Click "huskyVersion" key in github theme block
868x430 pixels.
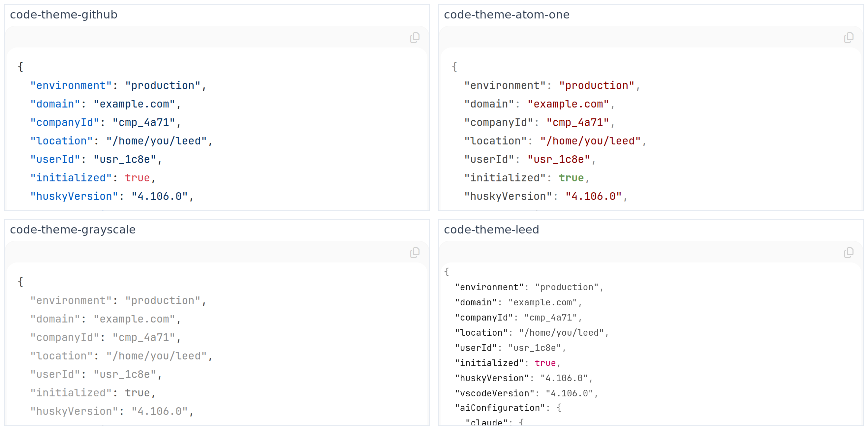click(x=74, y=197)
